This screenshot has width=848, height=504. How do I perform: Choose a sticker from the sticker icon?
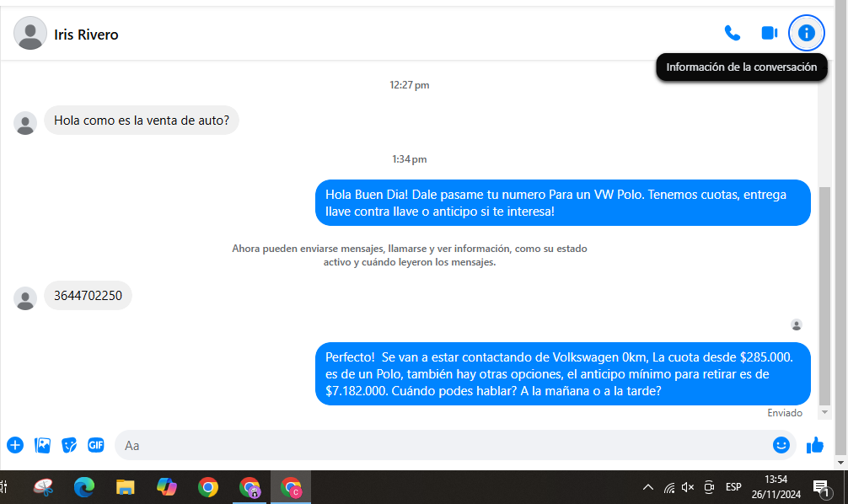coord(69,445)
